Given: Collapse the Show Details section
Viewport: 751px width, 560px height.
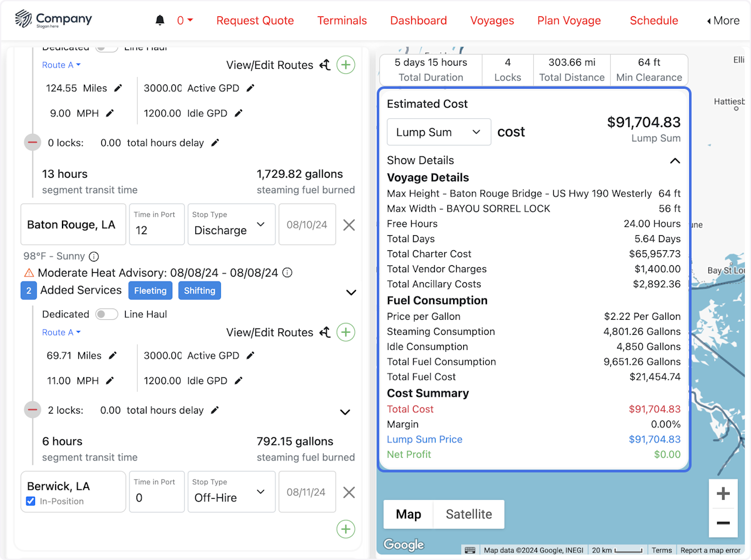Looking at the screenshot, I should tap(675, 161).
